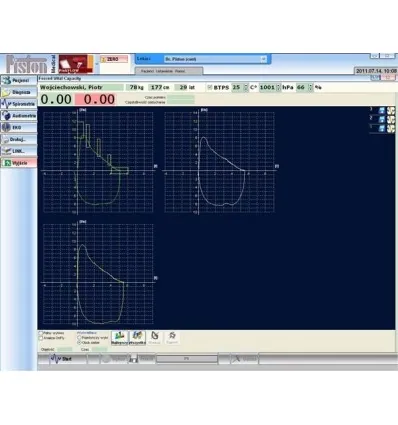The width and height of the screenshot is (398, 425).
Task: Open the Diagnoza sidebar section
Action: click(19, 92)
